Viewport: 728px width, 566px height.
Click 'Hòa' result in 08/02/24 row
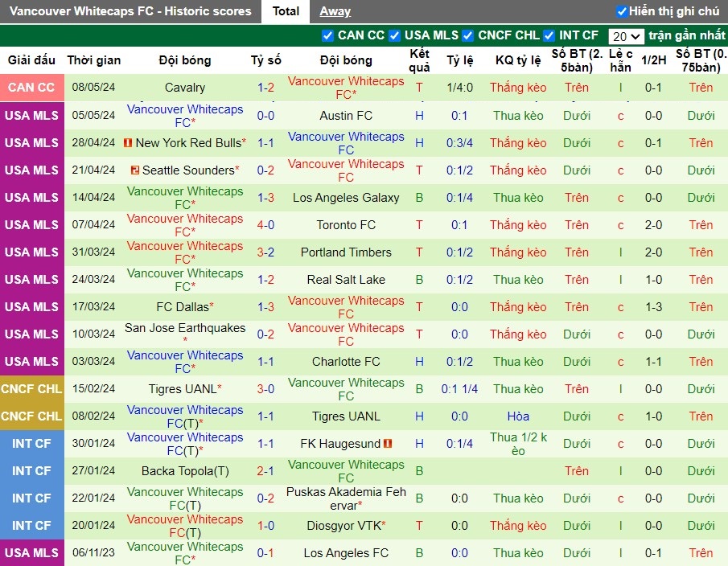(x=518, y=416)
